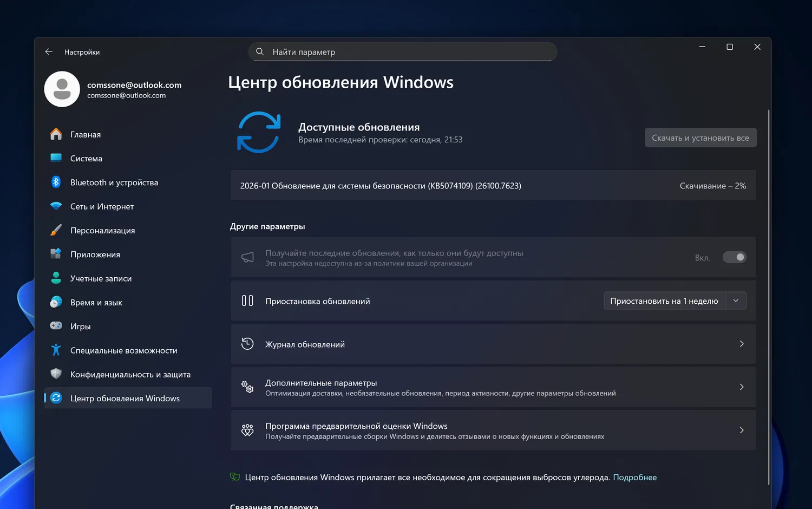This screenshot has width=812, height=509.
Task: Click the large blue update sync icon
Action: pyautogui.click(x=259, y=132)
